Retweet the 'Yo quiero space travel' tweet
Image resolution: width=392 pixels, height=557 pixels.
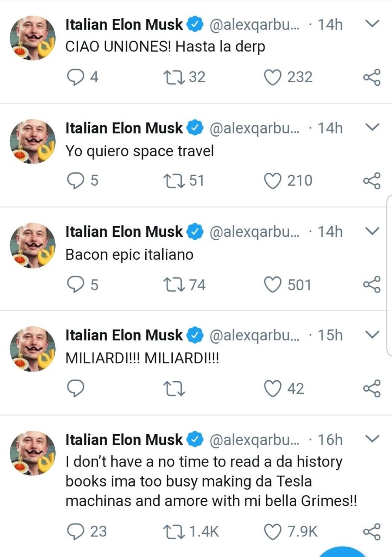click(174, 181)
